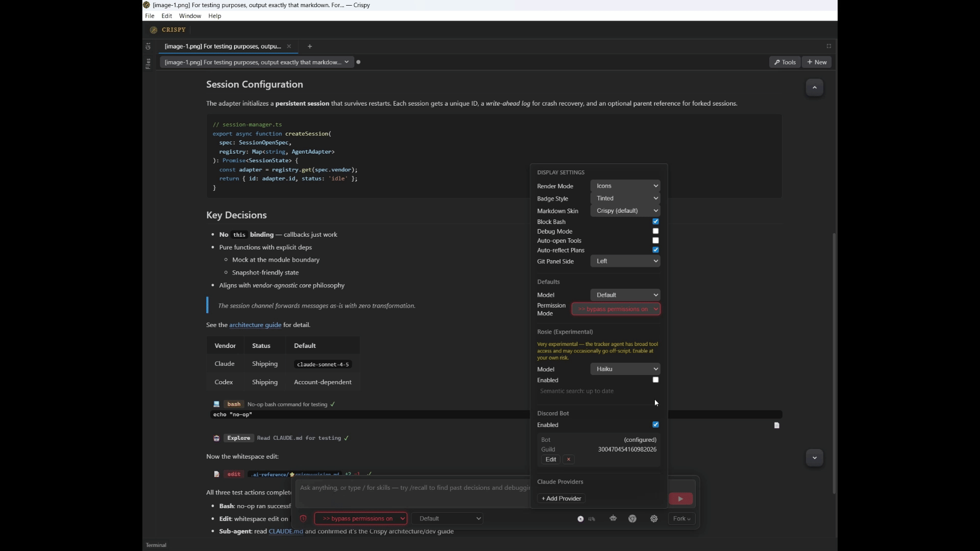The image size is (980, 551).
Task: Click the robot agent icon near the input
Action: pyautogui.click(x=612, y=518)
